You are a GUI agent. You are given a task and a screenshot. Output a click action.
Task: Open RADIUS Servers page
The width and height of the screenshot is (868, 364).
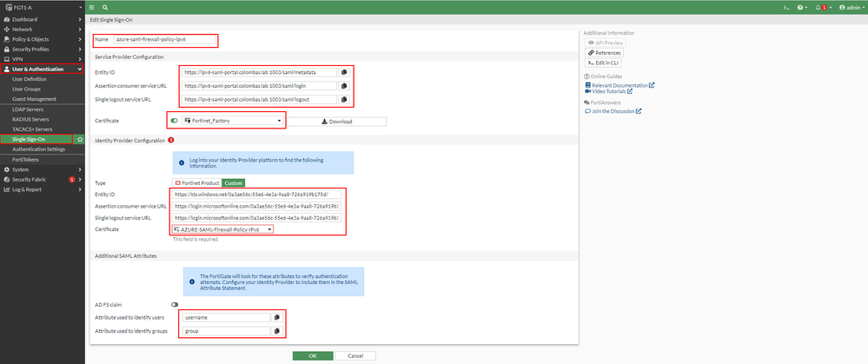tap(30, 120)
